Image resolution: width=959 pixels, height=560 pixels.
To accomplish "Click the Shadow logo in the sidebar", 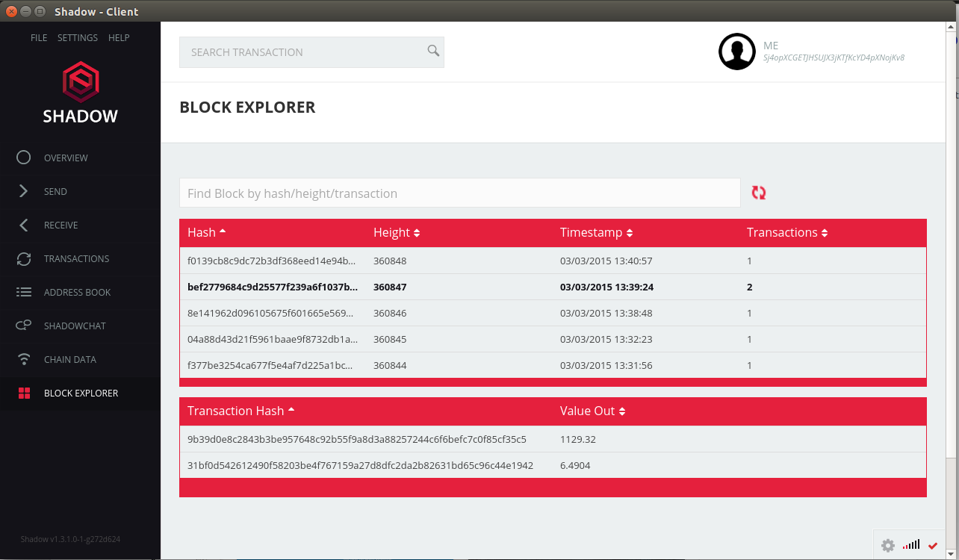I will coord(80,93).
